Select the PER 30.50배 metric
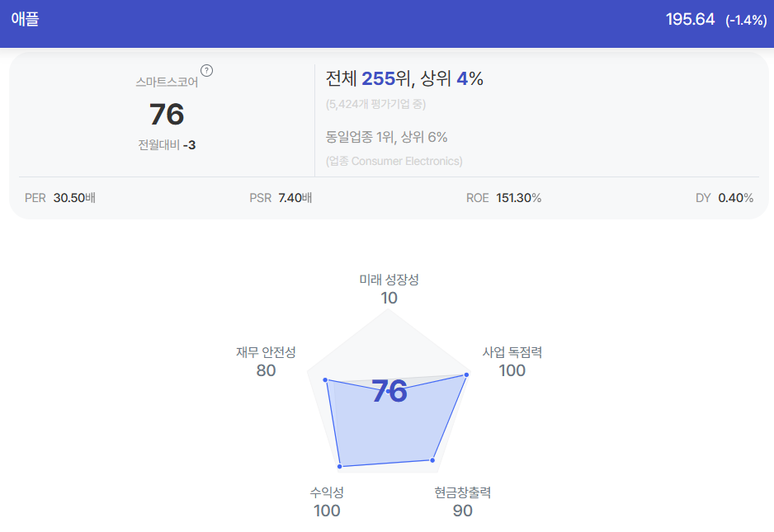774x532 pixels. tap(60, 198)
